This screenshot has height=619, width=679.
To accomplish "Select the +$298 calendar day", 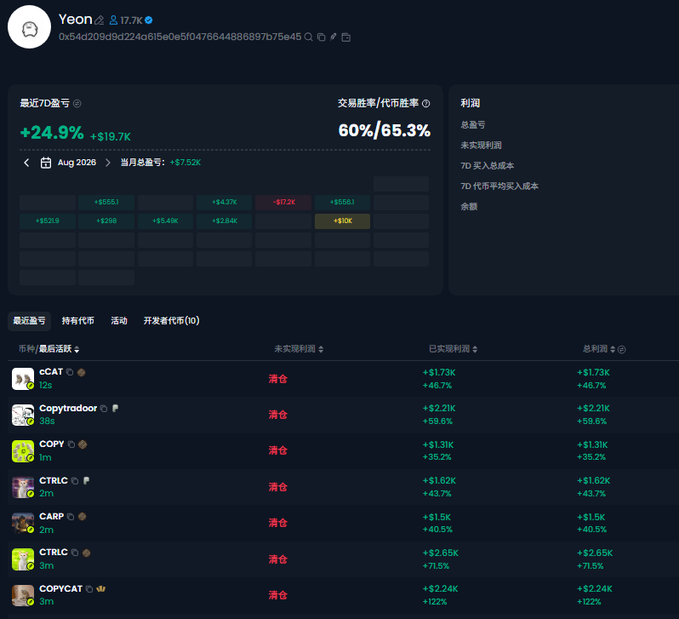I will click(x=107, y=221).
